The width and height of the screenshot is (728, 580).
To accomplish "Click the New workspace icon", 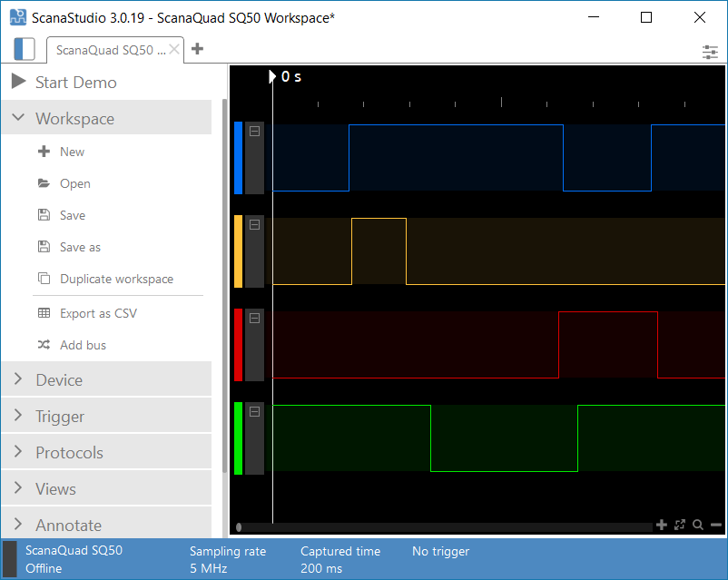I will pyautogui.click(x=42, y=152).
